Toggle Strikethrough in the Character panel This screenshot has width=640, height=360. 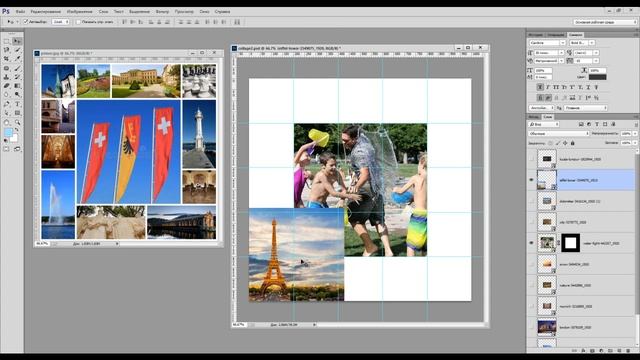[x=596, y=87]
